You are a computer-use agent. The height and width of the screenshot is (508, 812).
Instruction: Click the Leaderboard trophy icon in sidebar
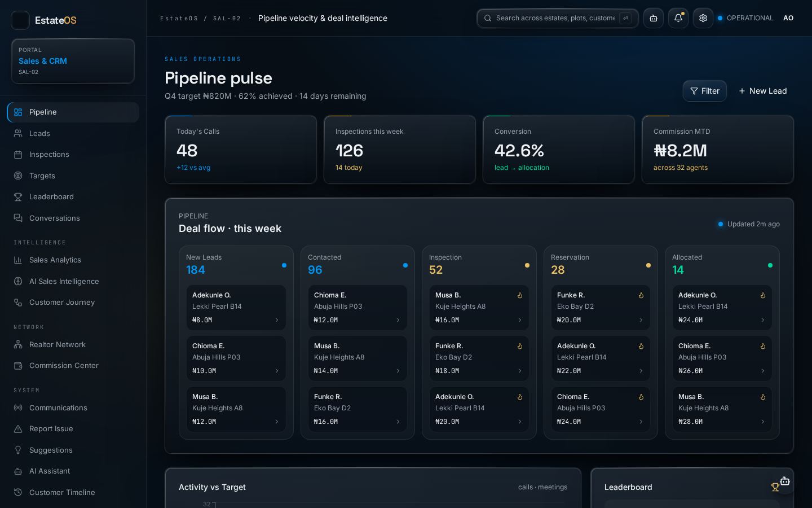pyautogui.click(x=18, y=197)
